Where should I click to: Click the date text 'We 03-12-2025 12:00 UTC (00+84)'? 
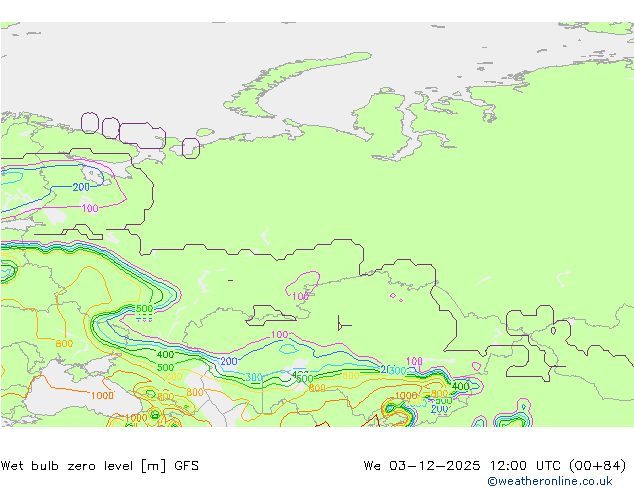tap(495, 466)
